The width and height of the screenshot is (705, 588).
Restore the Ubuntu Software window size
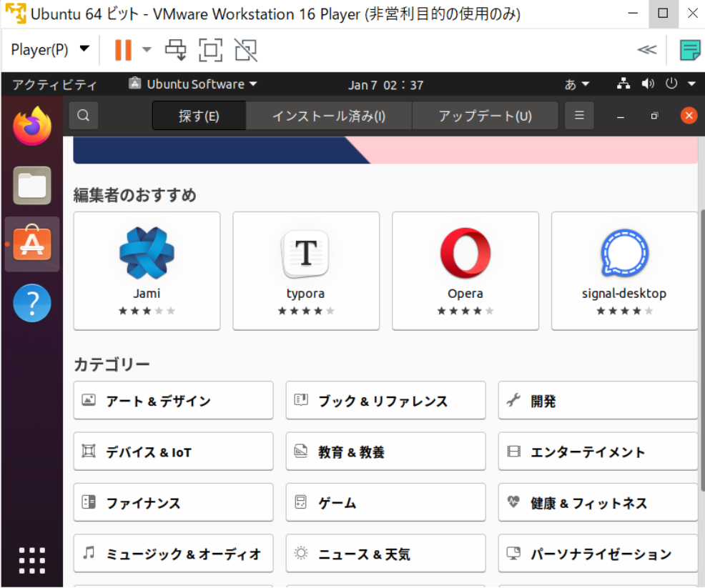(654, 116)
